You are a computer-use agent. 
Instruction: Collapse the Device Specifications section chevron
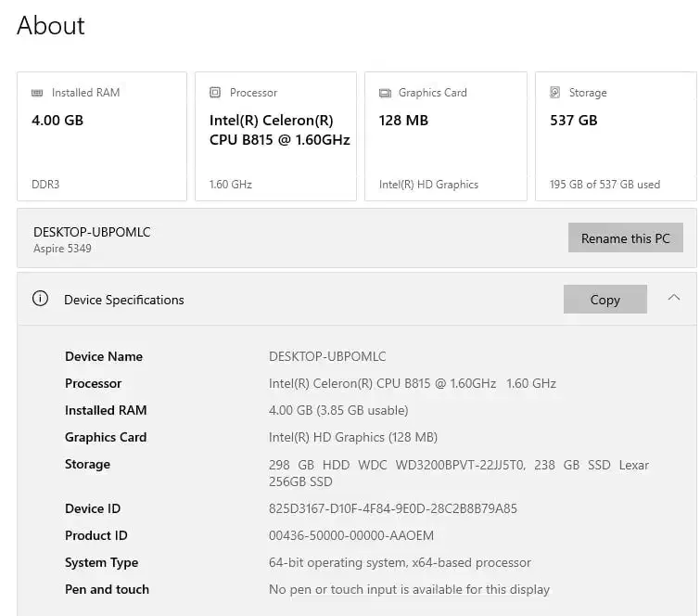[x=674, y=298]
